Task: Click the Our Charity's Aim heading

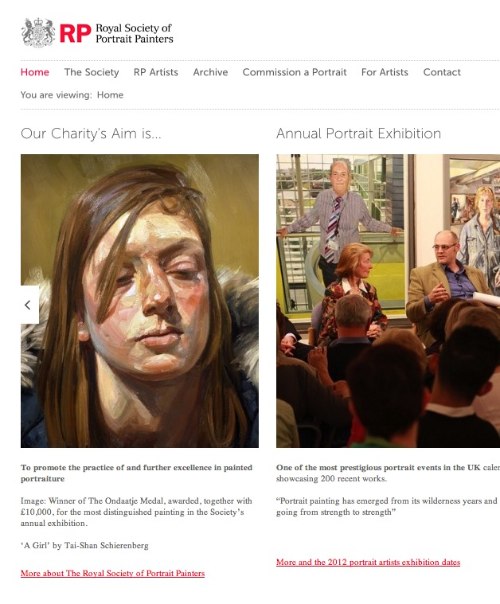Action: coord(91,134)
